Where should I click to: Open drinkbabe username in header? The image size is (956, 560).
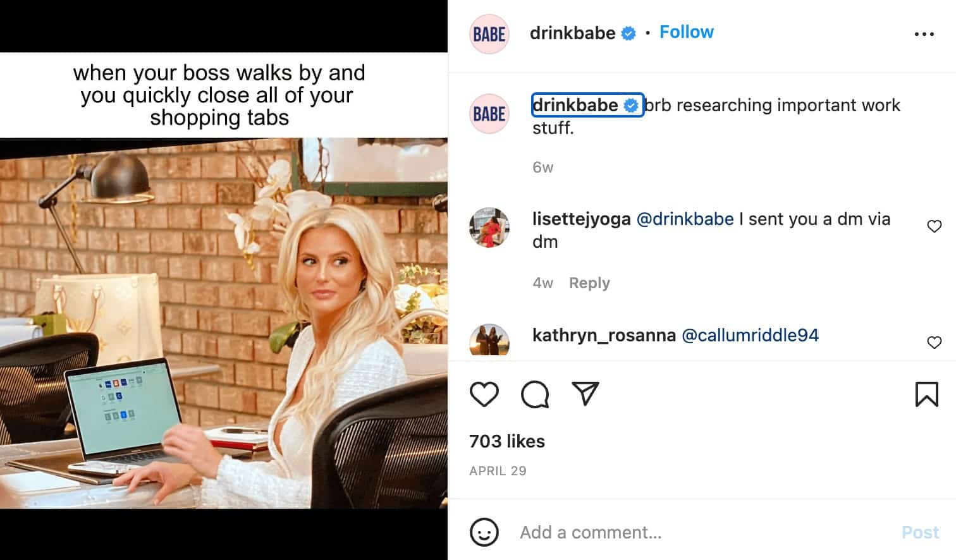pyautogui.click(x=572, y=33)
